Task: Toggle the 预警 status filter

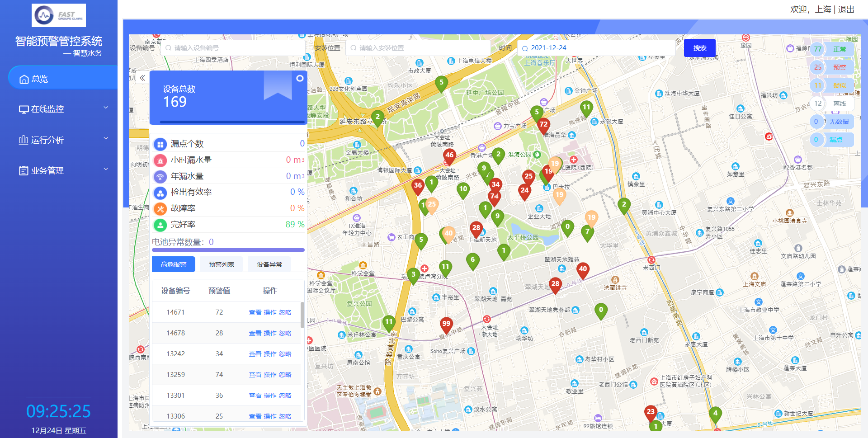Action: (x=839, y=67)
